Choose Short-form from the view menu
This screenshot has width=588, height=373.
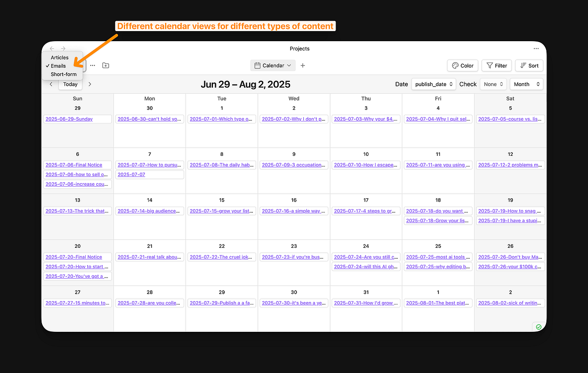(x=63, y=74)
